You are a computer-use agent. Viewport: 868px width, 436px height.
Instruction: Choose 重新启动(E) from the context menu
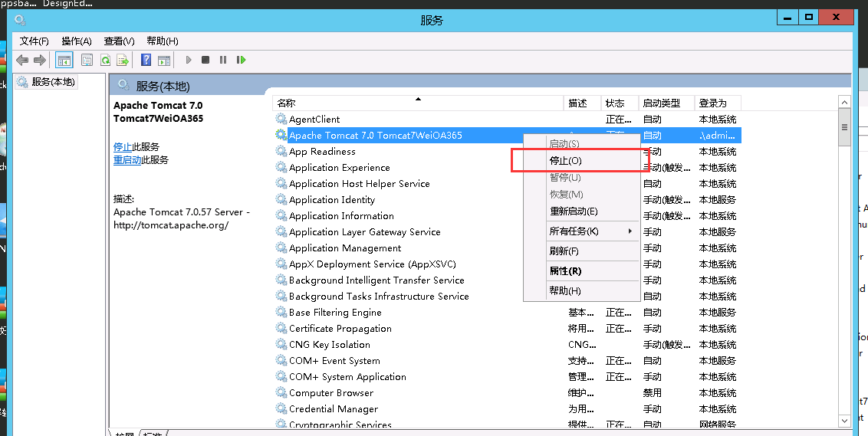coord(582,211)
